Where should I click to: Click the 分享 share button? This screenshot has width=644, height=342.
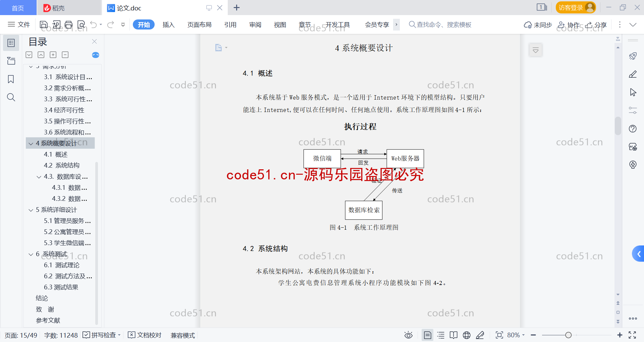coord(596,25)
